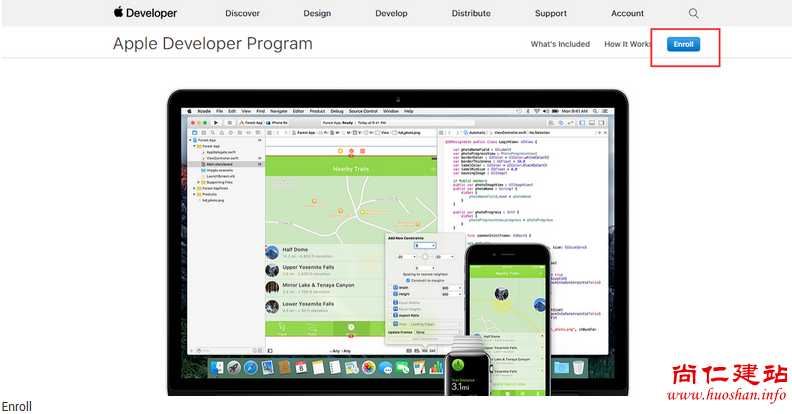Image resolution: width=792 pixels, height=414 pixels.
Task: Check the Aspect Ratio constraint box
Action: click(x=390, y=314)
